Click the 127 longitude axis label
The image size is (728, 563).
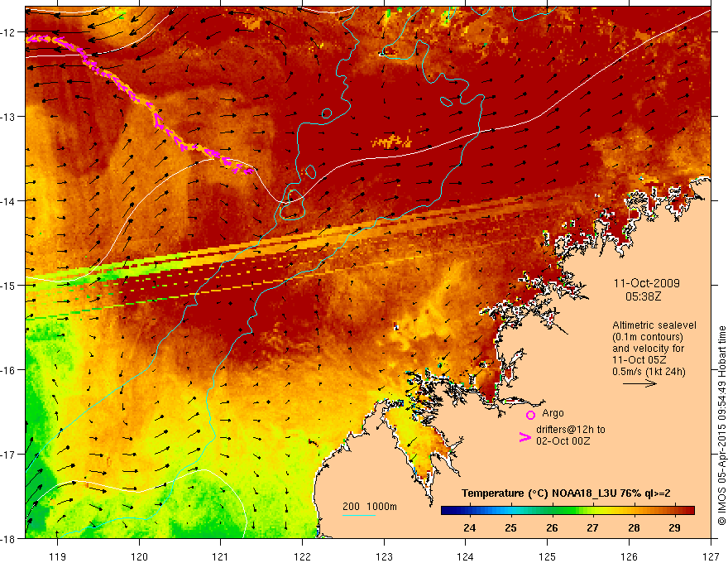(711, 556)
